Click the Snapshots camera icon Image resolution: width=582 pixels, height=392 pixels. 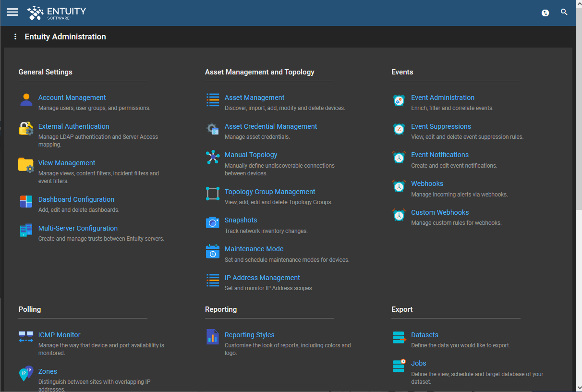pos(213,222)
